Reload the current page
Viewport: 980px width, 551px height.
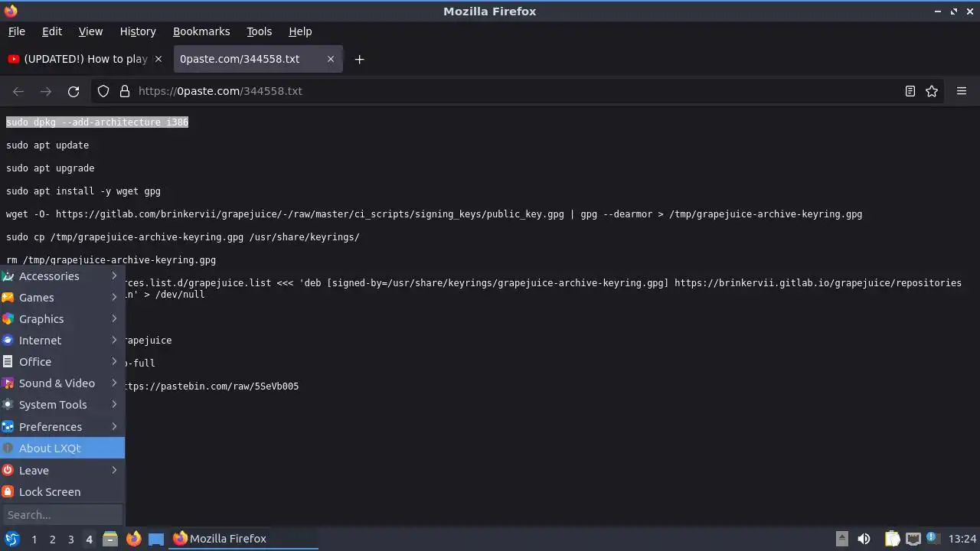tap(73, 91)
